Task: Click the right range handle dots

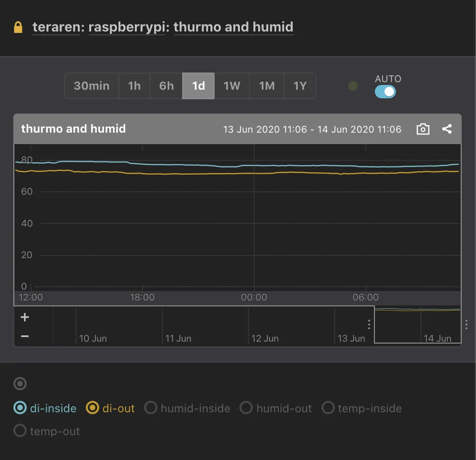Action: point(466,324)
